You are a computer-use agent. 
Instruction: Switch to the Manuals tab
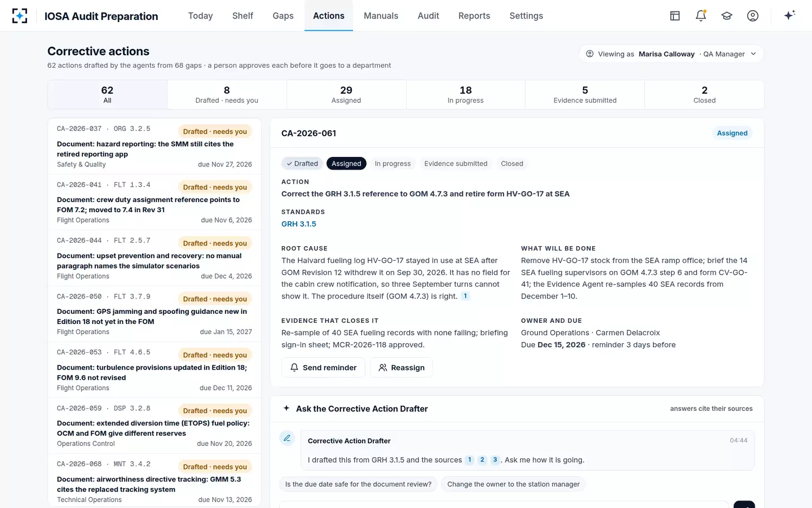381,16
